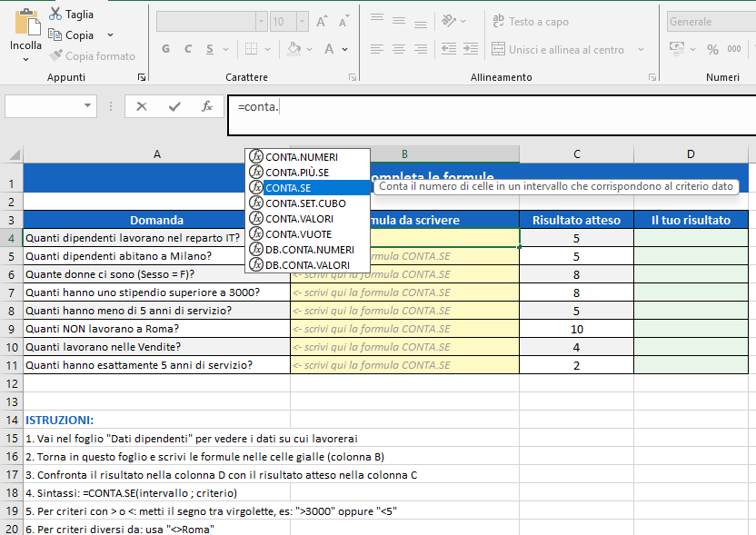Apply percent style format
The width and height of the screenshot is (756, 535).
click(712, 49)
